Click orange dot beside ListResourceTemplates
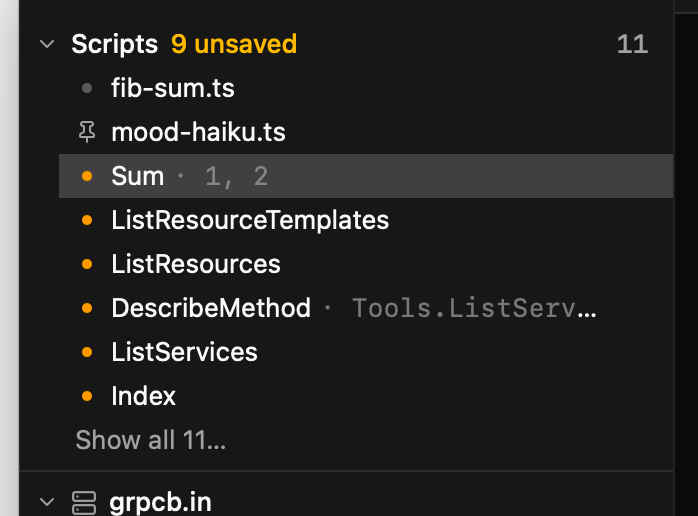698x516 pixels. (x=87, y=220)
